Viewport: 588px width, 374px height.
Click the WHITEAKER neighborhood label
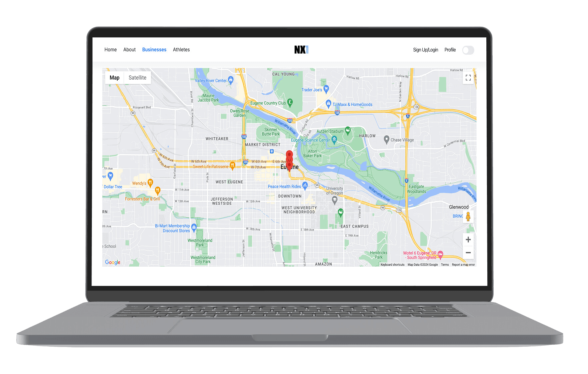tap(217, 139)
